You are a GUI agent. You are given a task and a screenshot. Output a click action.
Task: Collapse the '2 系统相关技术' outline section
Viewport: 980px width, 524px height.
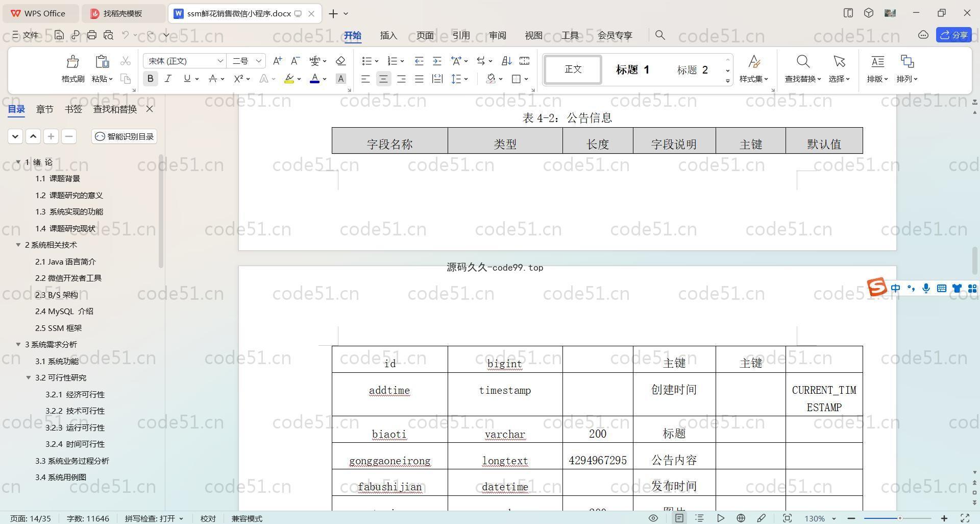click(x=18, y=245)
